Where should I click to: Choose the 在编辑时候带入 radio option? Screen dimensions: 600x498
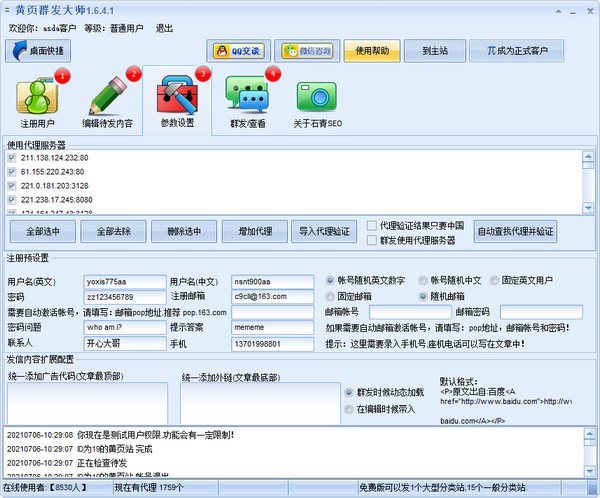click(x=349, y=409)
